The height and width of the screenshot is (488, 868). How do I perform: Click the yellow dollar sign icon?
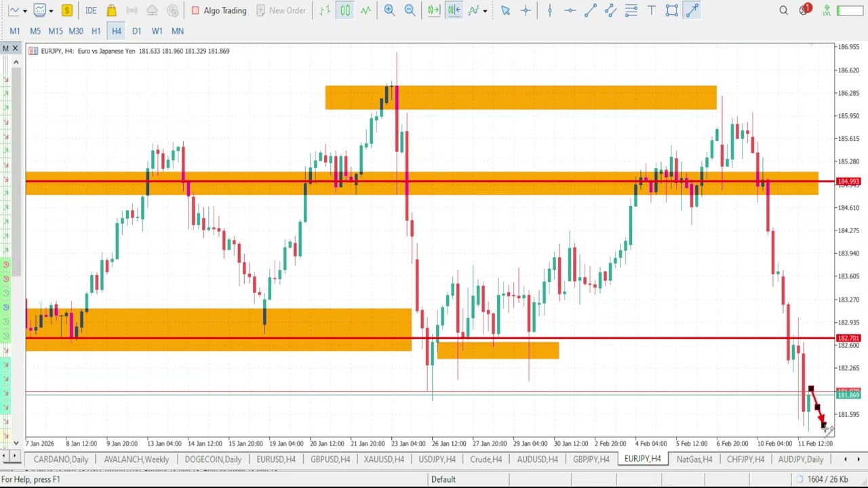(66, 10)
